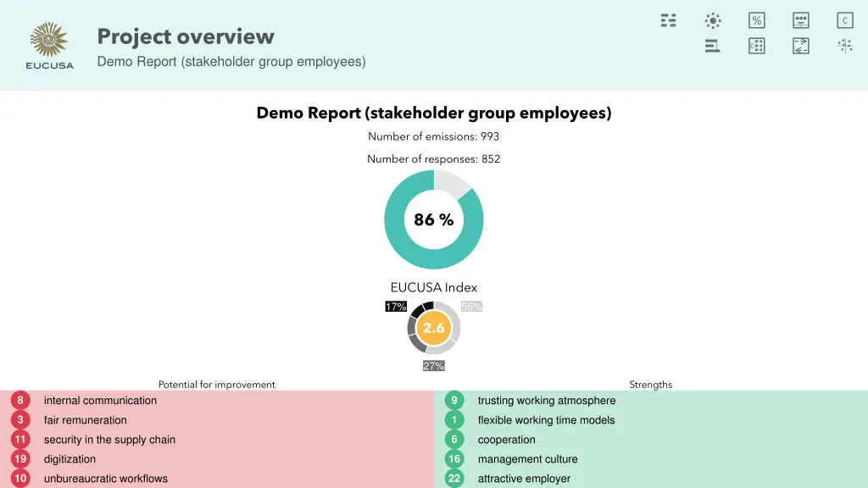Screen dimensions: 868x488
Task: Open the trusting working atmosphere strength
Action: tap(546, 401)
